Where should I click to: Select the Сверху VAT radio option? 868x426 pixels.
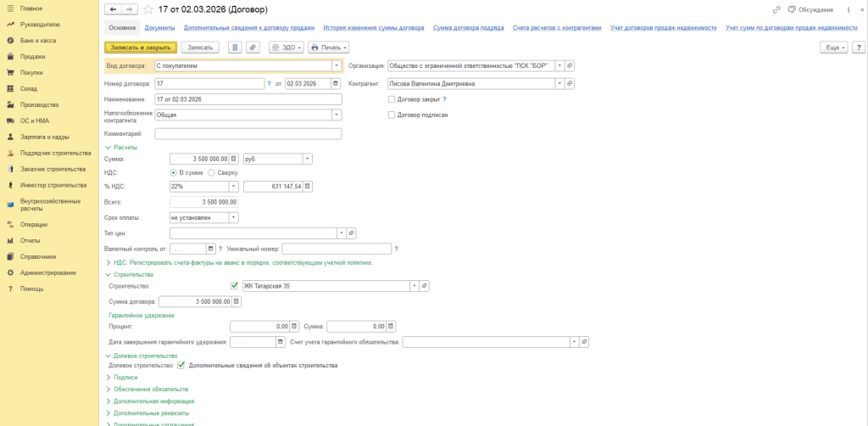coord(212,172)
